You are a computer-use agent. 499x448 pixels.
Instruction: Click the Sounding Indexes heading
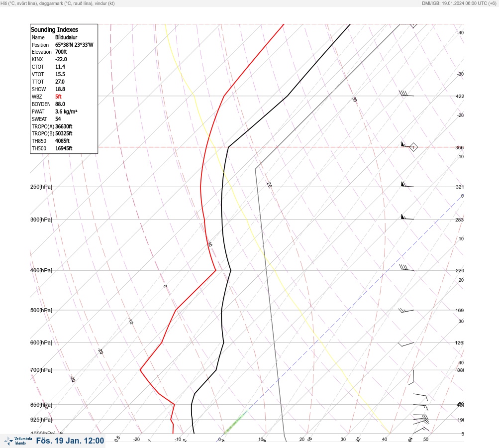[x=54, y=29]
